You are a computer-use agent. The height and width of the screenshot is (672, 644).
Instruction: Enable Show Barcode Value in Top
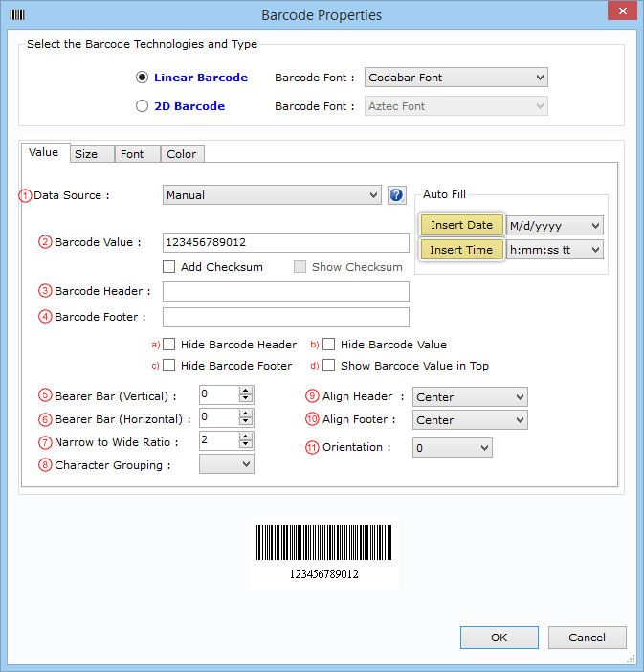point(328,365)
